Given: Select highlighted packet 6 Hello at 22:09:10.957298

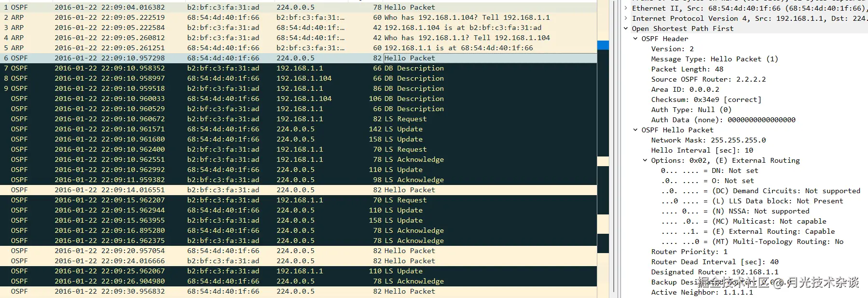Looking at the screenshot, I should [298, 58].
